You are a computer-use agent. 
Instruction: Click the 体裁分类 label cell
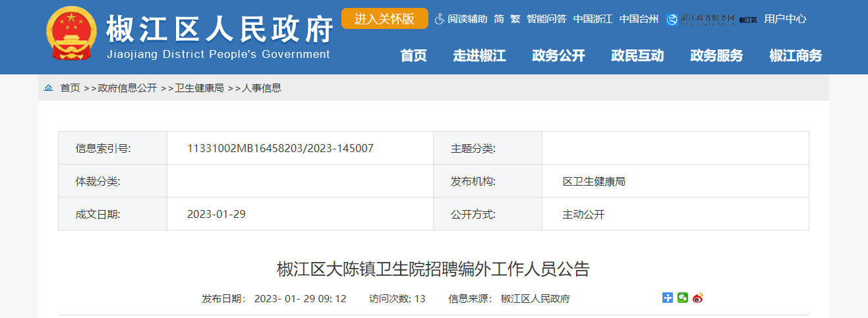coord(113,181)
